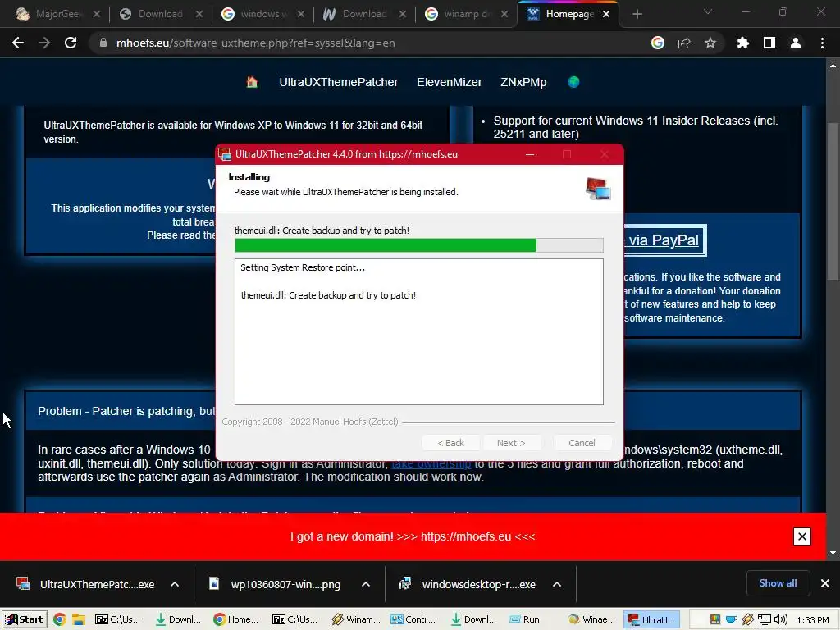The width and height of the screenshot is (840, 630).
Task: Open the Chrome extensions puzzle icon
Action: [742, 43]
